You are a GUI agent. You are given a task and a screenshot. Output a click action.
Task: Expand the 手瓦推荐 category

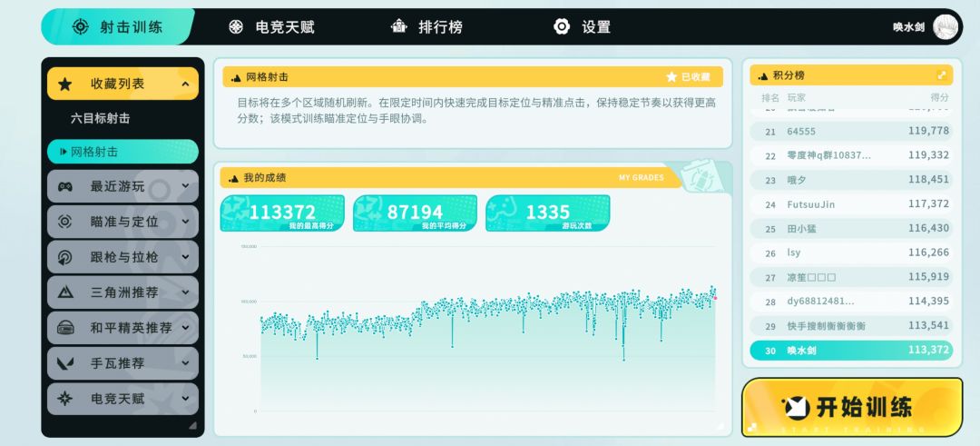tap(186, 362)
